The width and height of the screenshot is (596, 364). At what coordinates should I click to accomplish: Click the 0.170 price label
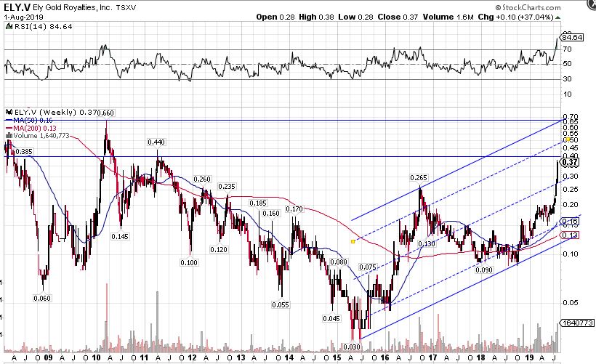tap(294, 209)
